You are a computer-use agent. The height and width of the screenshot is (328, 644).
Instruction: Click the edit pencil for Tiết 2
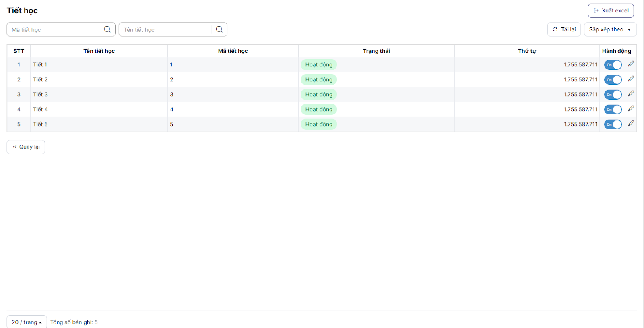click(x=631, y=79)
